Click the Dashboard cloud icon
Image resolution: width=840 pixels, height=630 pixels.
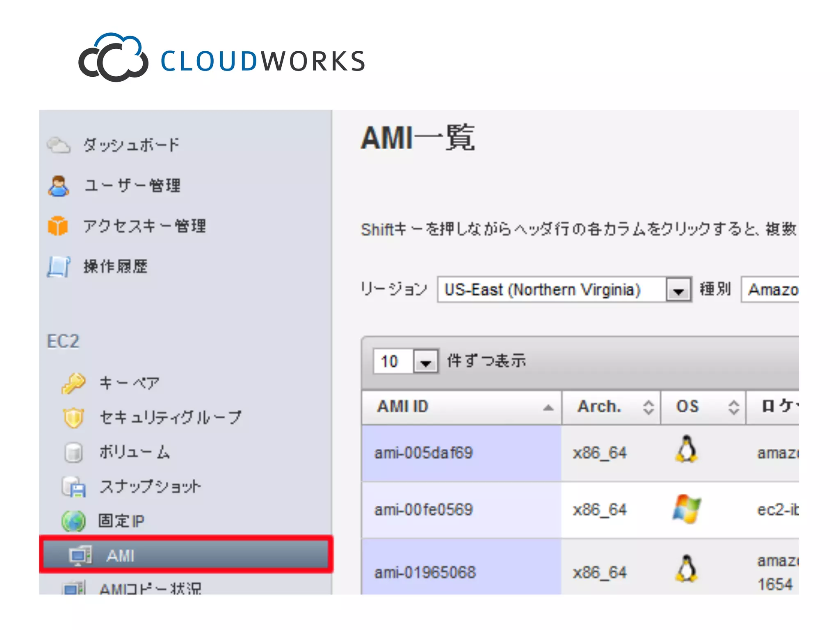point(58,145)
